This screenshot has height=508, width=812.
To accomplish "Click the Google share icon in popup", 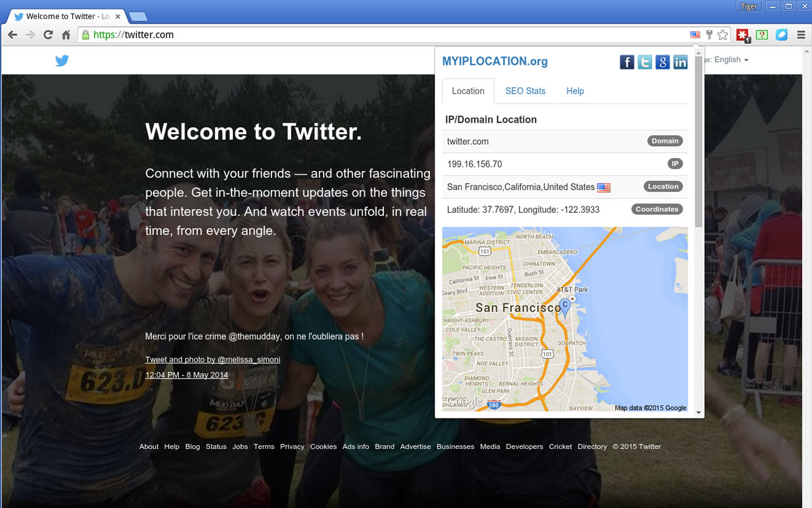I will coord(662,62).
